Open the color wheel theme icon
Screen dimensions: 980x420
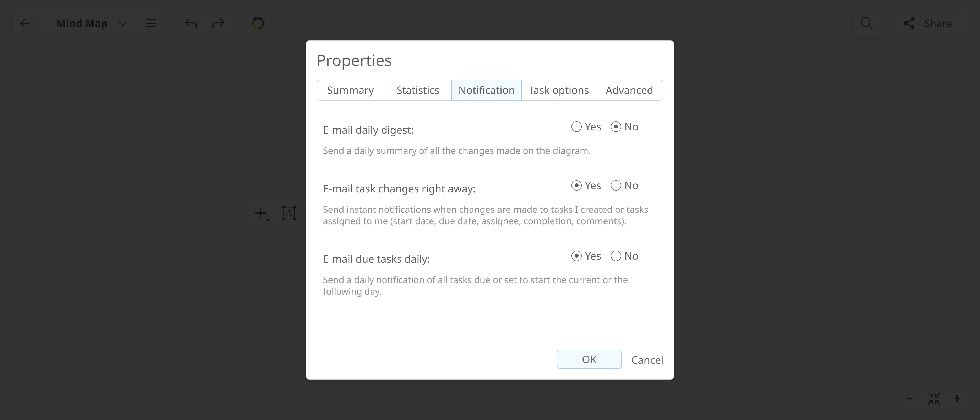pos(258,24)
